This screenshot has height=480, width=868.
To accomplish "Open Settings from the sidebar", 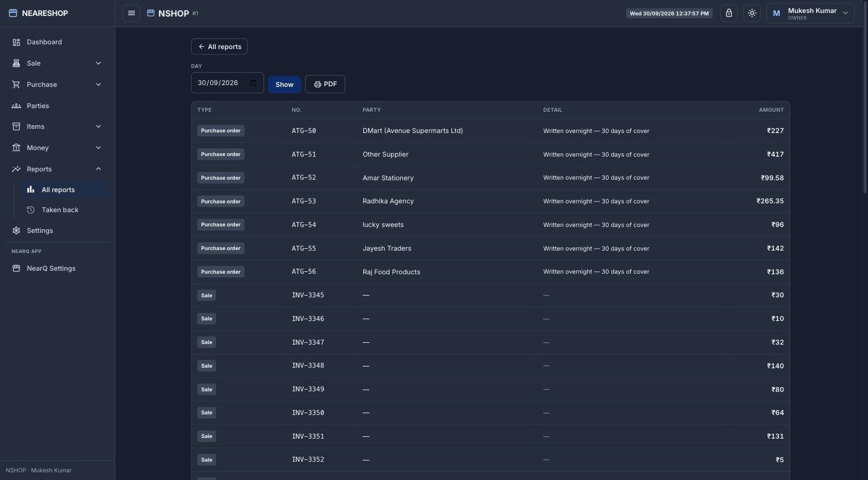I will (57, 231).
